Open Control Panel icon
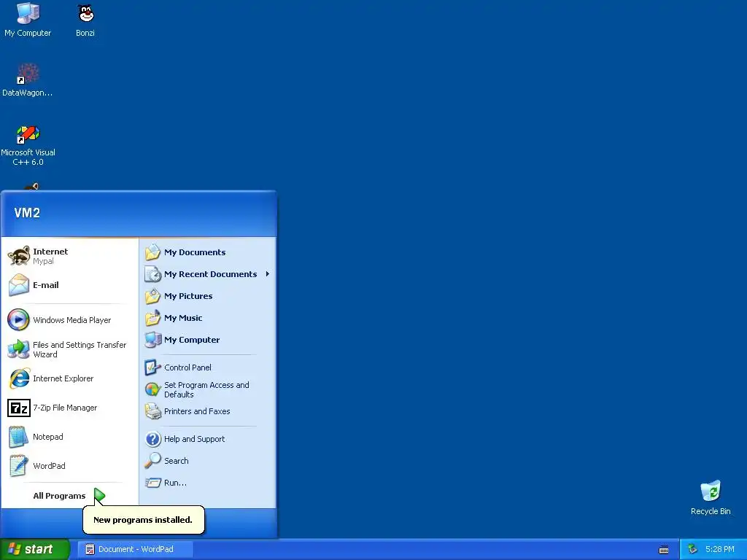Image resolution: width=747 pixels, height=560 pixels. point(153,367)
